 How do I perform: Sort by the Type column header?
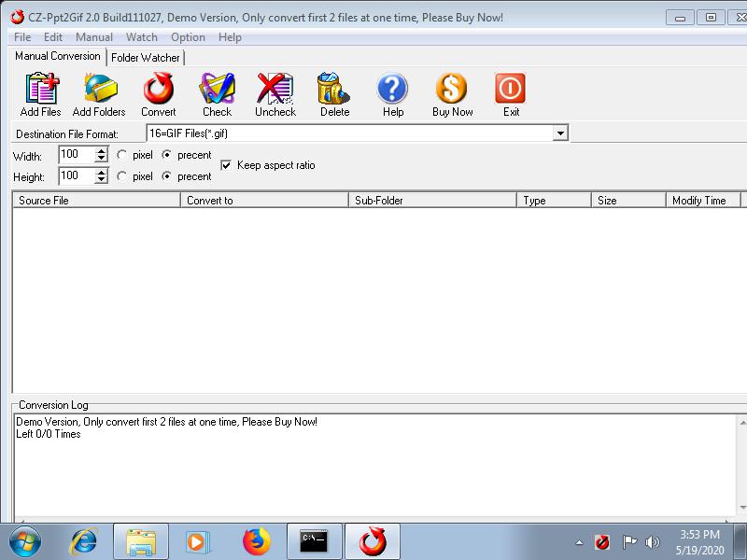(x=555, y=201)
